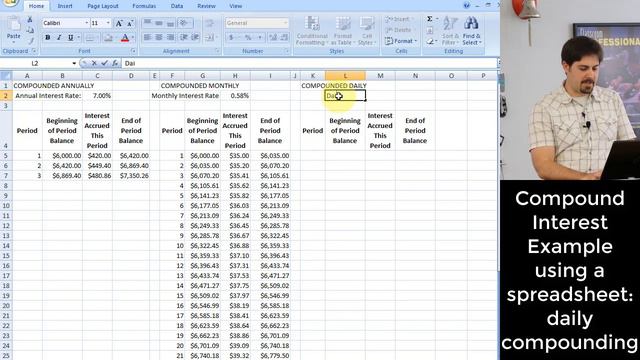Viewport: 640px width, 360px height.
Task: Open the underline style dropdown arrow
Action: [x=78, y=38]
